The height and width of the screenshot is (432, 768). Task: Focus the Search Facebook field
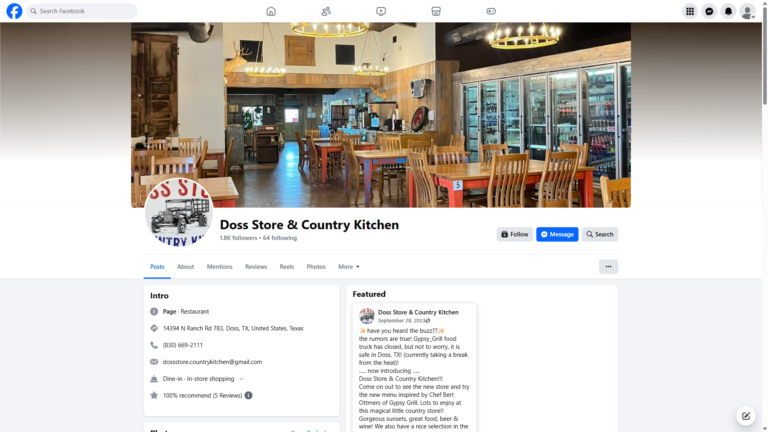point(82,11)
